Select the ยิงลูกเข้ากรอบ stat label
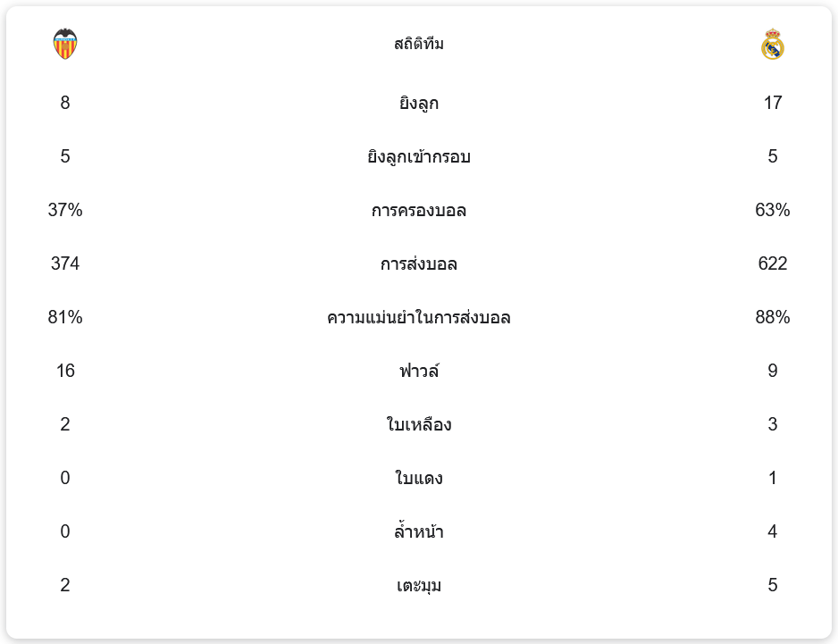 pyautogui.click(x=418, y=157)
